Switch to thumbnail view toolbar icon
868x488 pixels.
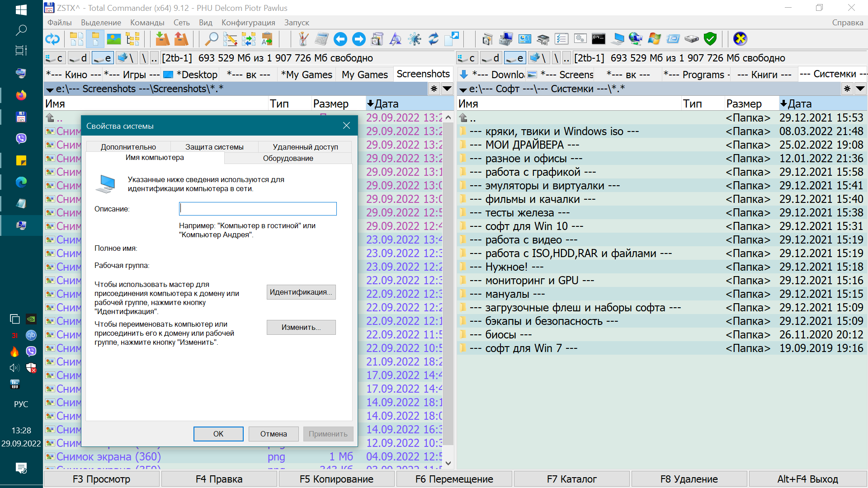click(x=113, y=39)
